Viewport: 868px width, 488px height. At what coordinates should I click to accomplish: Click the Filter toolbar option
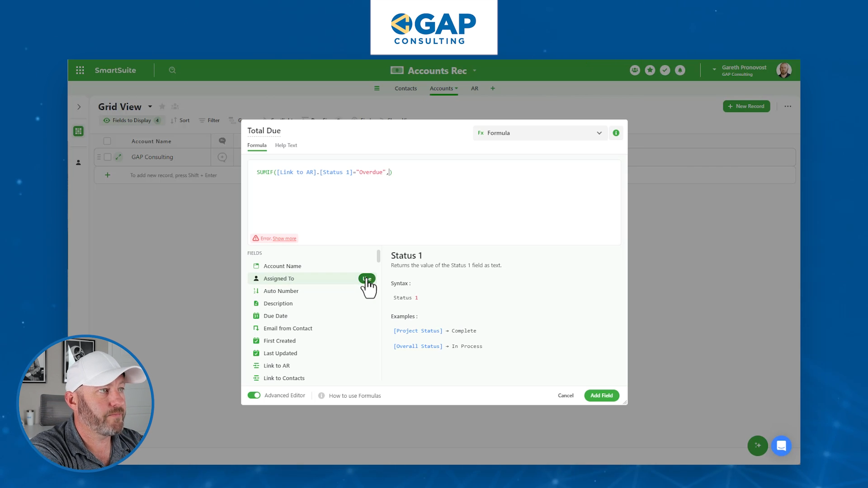[x=209, y=120]
